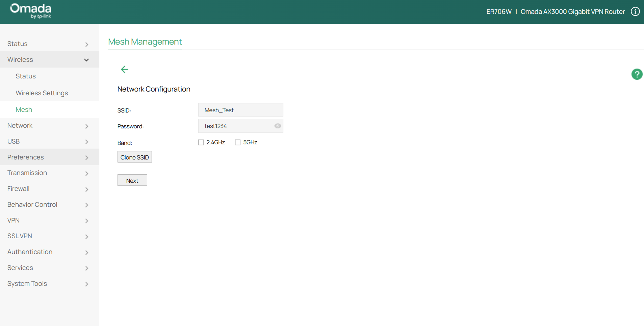644x326 pixels.
Task: Expand the Network menu chevron
Action: [x=87, y=126]
